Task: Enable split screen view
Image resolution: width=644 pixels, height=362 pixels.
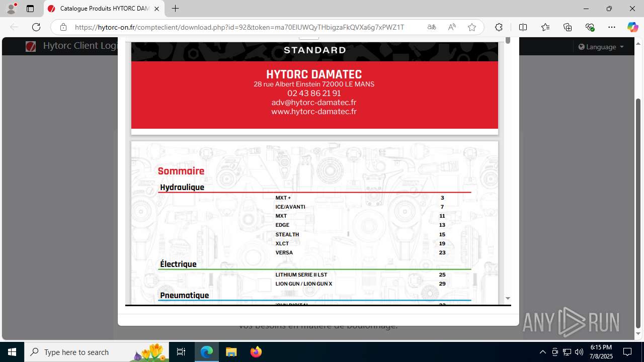Action: (x=523, y=27)
